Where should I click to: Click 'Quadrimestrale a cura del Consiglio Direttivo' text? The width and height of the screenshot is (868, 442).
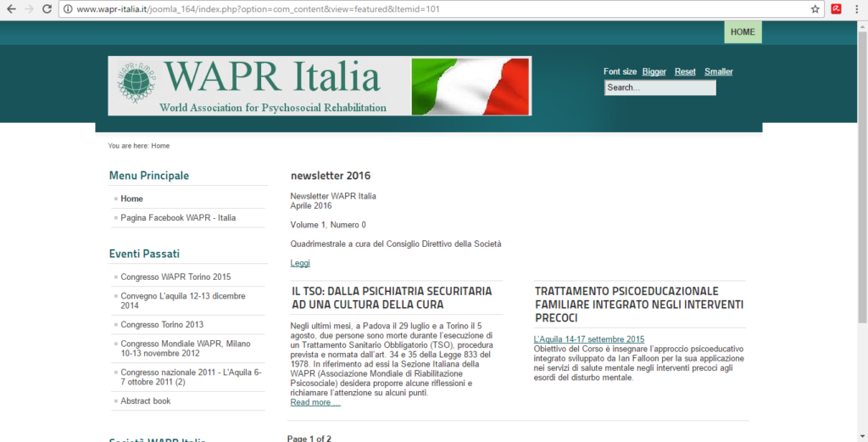point(396,243)
